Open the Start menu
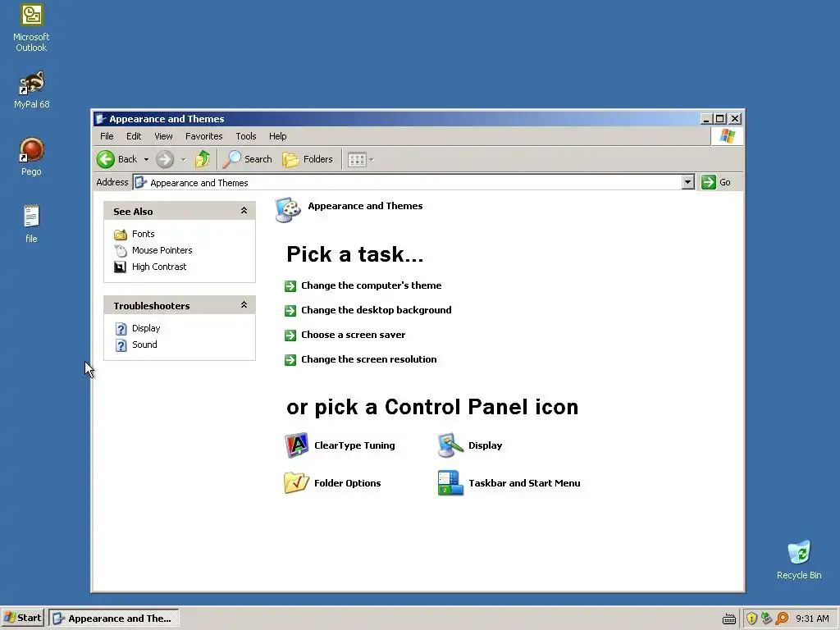Image resolution: width=840 pixels, height=630 pixels. [22, 619]
